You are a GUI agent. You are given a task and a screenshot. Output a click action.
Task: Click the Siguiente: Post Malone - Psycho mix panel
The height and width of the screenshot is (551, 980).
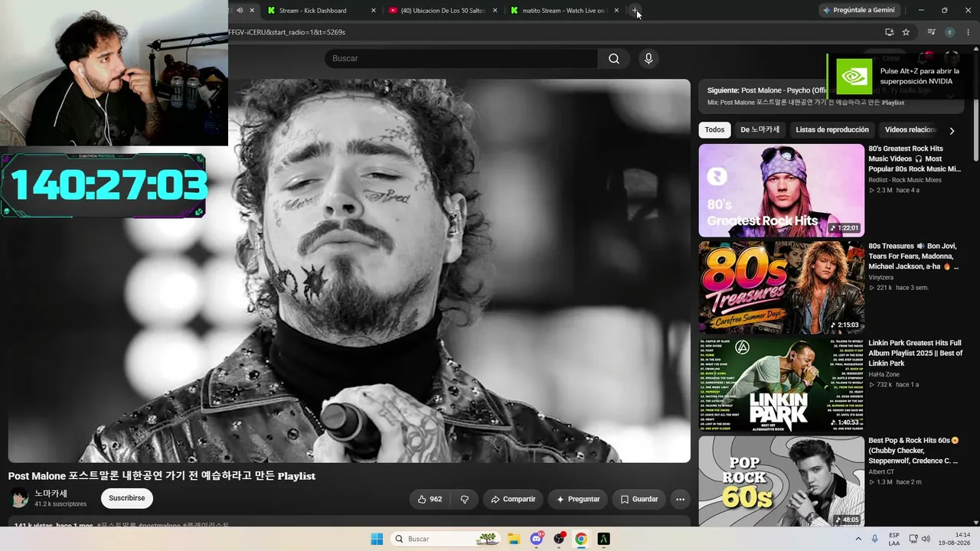pyautogui.click(x=831, y=96)
